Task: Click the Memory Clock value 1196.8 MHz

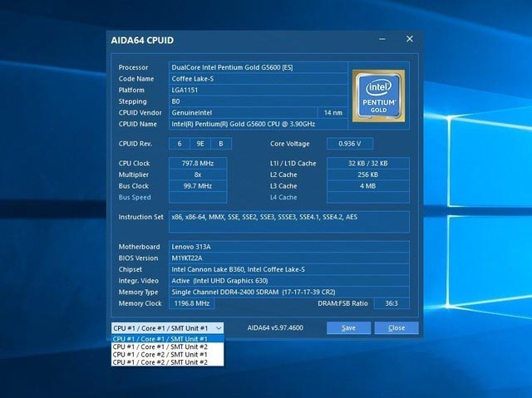Action: [192, 303]
